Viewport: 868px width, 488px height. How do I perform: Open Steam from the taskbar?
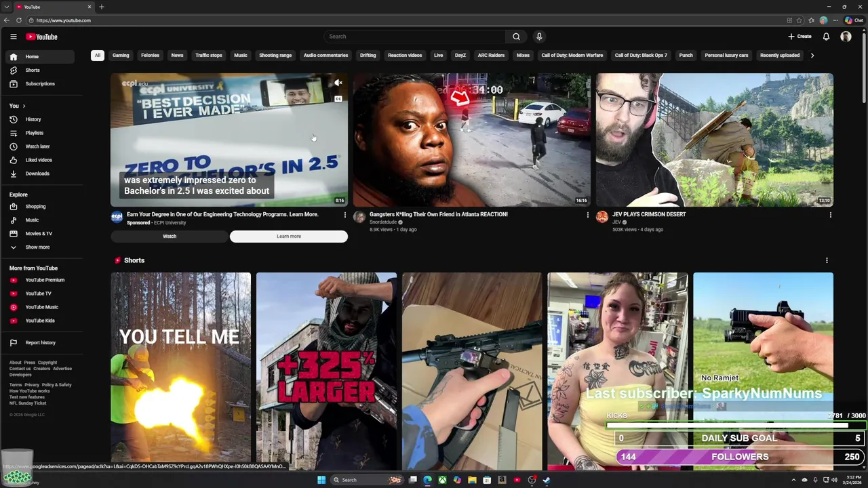[x=547, y=480]
